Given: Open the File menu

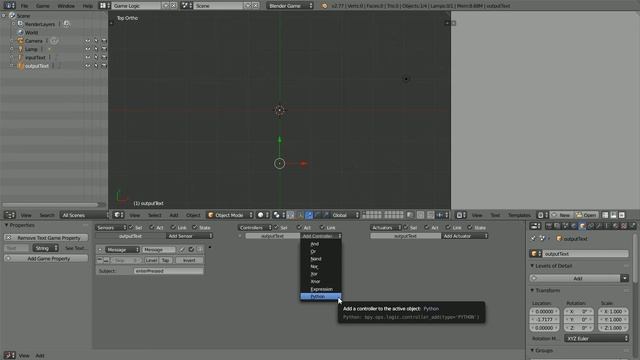Looking at the screenshot, I should pyautogui.click(x=24, y=6).
